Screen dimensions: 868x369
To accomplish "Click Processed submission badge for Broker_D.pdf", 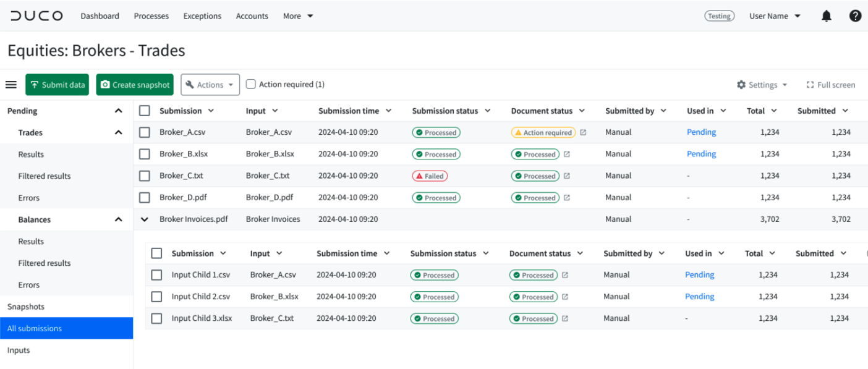I will pos(436,198).
